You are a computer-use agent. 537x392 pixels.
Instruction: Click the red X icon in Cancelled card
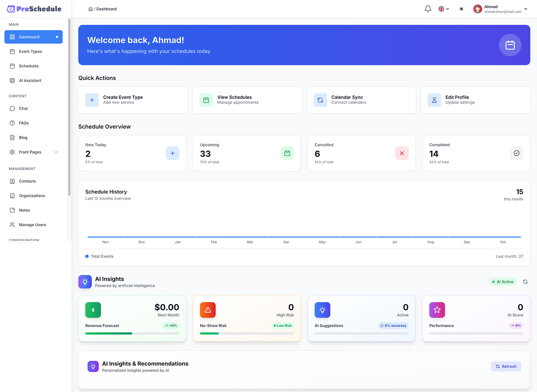pos(402,153)
